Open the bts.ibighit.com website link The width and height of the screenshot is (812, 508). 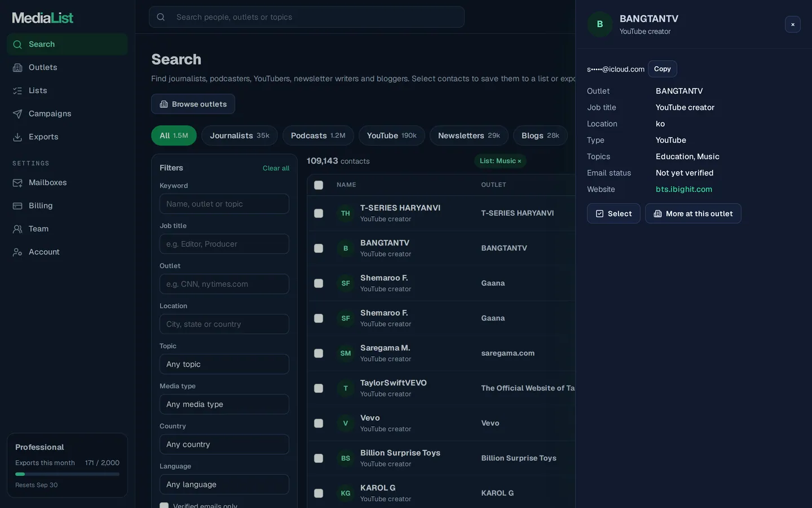click(684, 189)
